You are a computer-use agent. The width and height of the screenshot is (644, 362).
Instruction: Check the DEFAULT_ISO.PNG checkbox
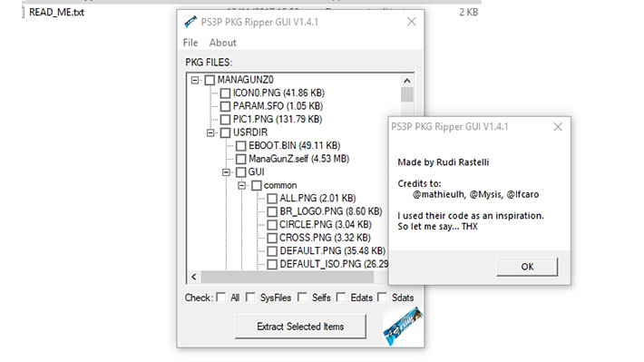point(272,264)
